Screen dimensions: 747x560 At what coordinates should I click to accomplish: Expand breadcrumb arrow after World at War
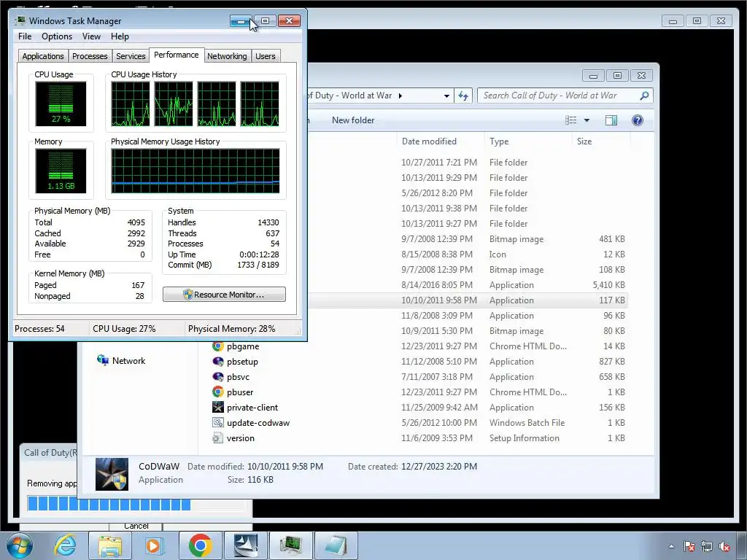click(x=400, y=96)
